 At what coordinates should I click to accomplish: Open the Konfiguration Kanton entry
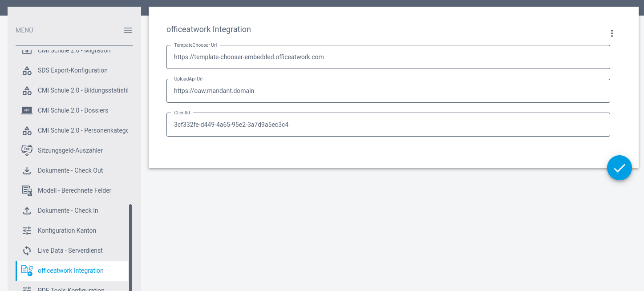(67, 230)
